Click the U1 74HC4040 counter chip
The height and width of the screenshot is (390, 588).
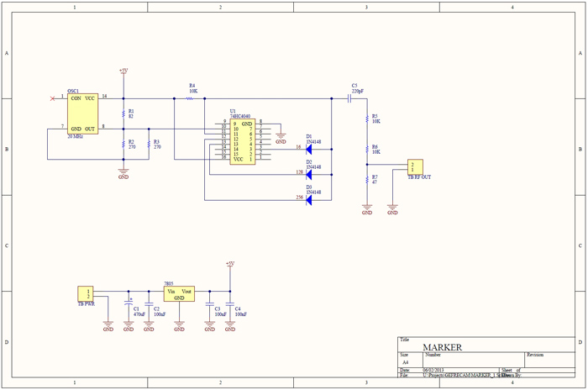tap(241, 140)
